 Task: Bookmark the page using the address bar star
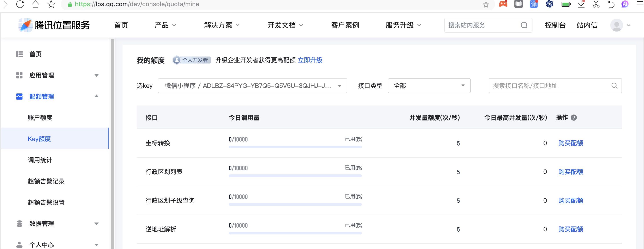point(486,4)
